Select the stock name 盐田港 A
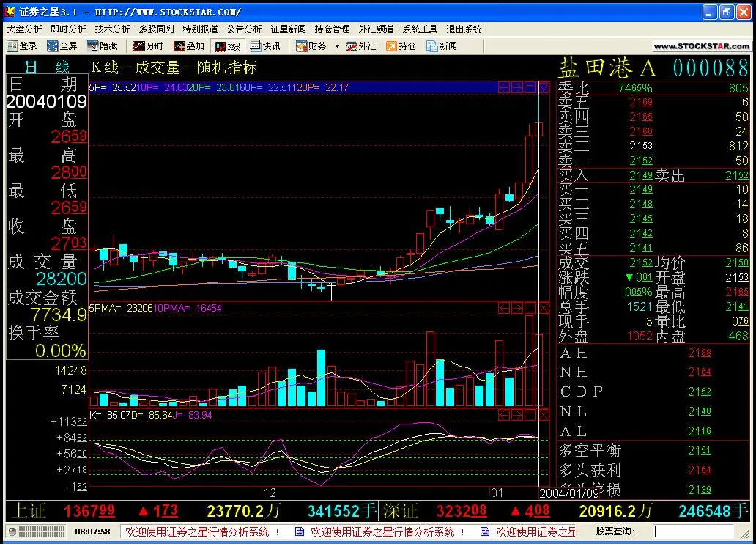 pos(607,67)
